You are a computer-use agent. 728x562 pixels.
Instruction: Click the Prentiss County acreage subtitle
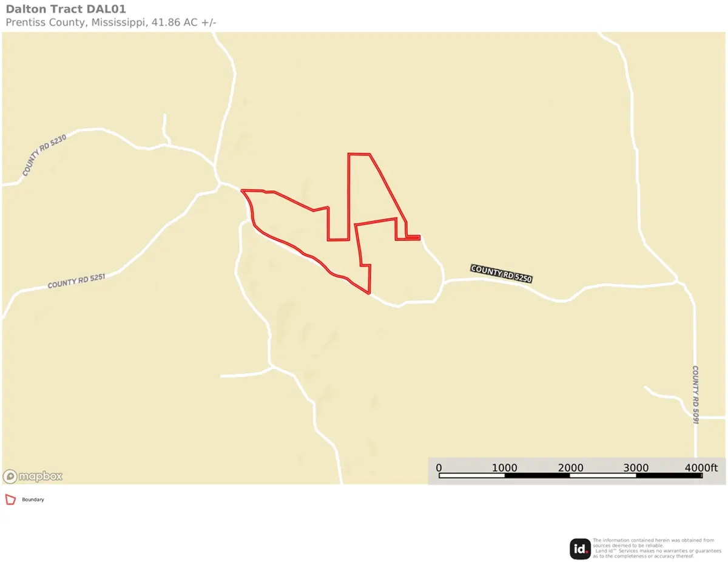111,22
